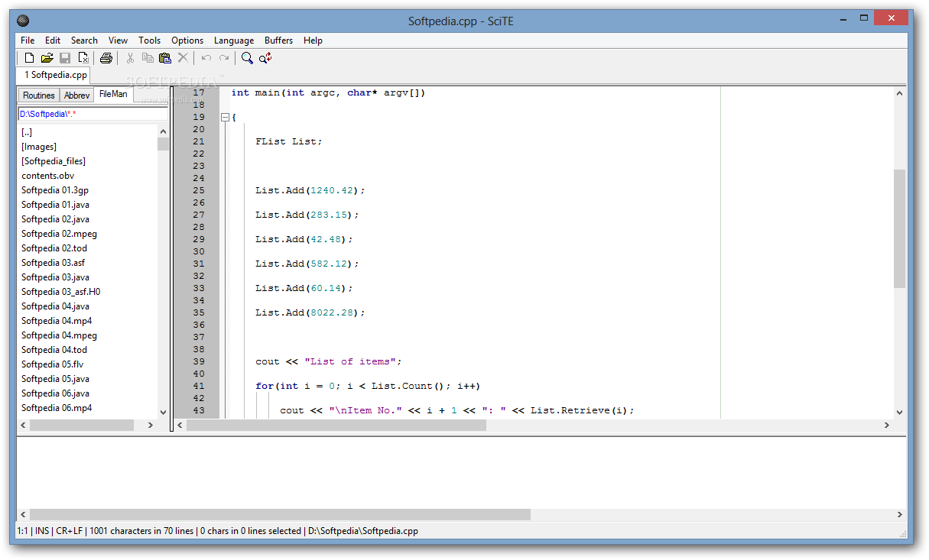Select Softpedia 04.tod in file list
Screen dimensions: 929x560
54,350
